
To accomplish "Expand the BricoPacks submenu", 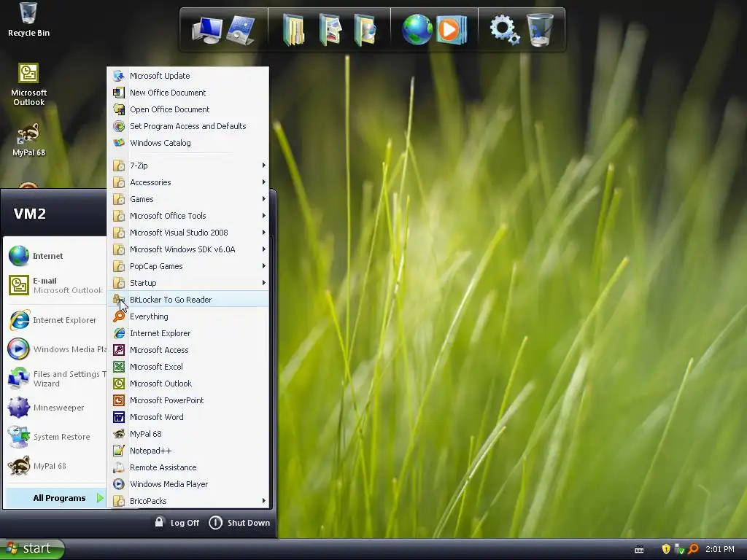I will [x=189, y=500].
